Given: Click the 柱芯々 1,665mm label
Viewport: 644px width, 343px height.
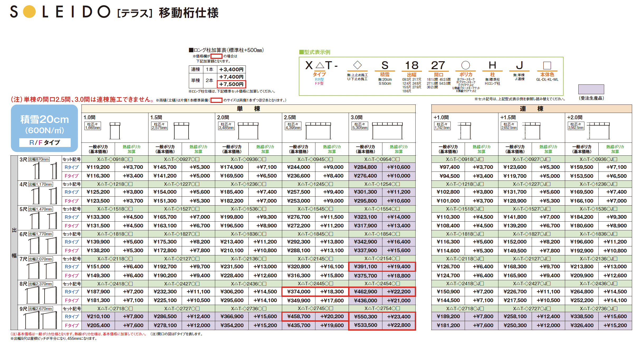Looking at the screenshot, I should (93, 126).
